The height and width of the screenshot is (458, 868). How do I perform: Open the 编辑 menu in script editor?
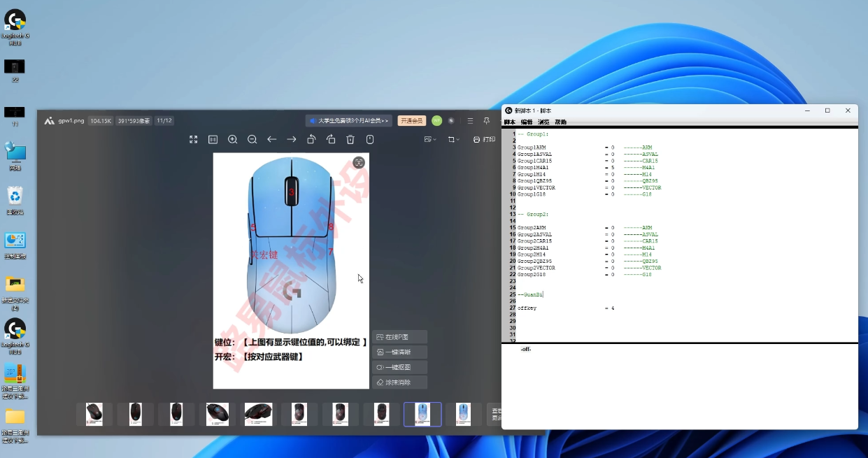[x=526, y=122]
